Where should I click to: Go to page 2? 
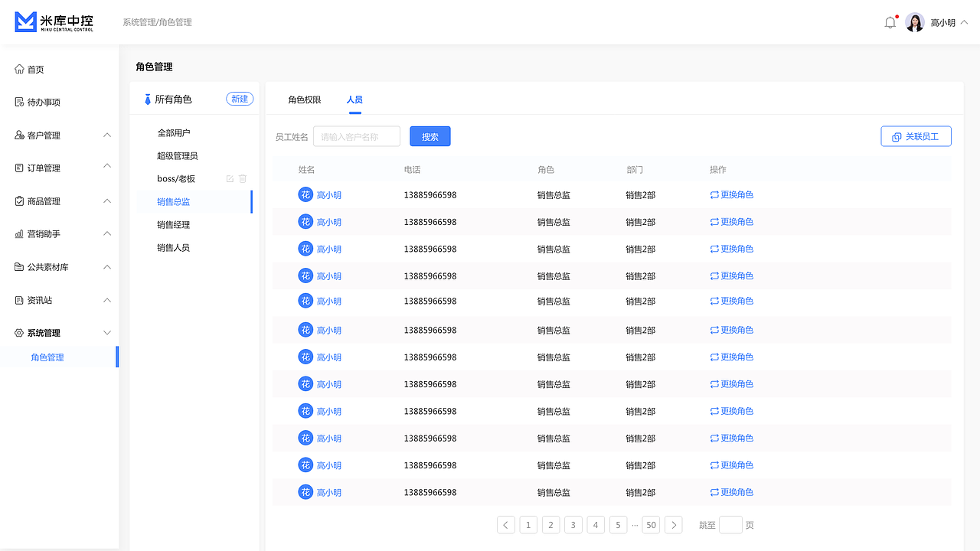pyautogui.click(x=550, y=525)
